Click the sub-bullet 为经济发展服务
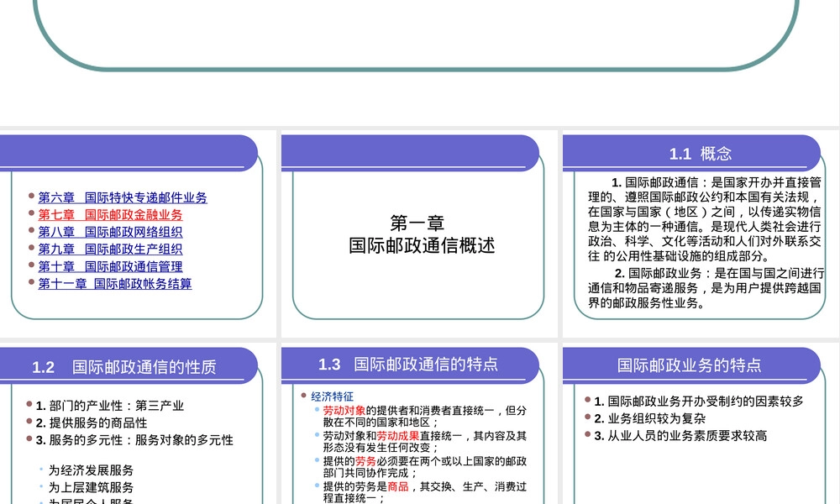The width and height of the screenshot is (840, 504). click(91, 470)
